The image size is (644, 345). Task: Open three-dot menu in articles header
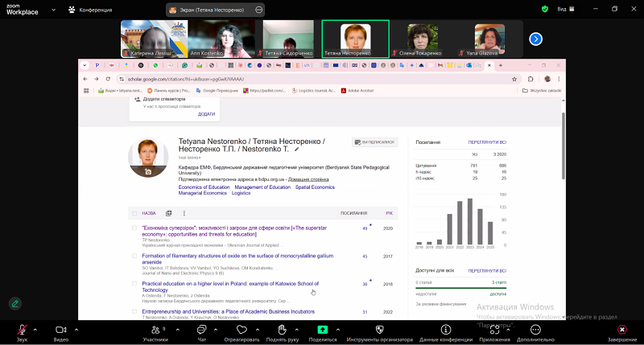[184, 213]
